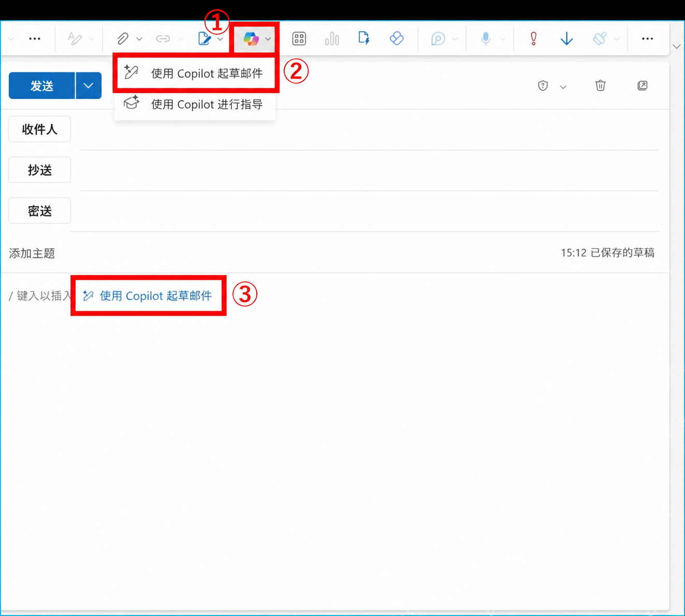The height and width of the screenshot is (616, 685).
Task: Expand the chat bubble dropdown chevron
Action: [455, 39]
